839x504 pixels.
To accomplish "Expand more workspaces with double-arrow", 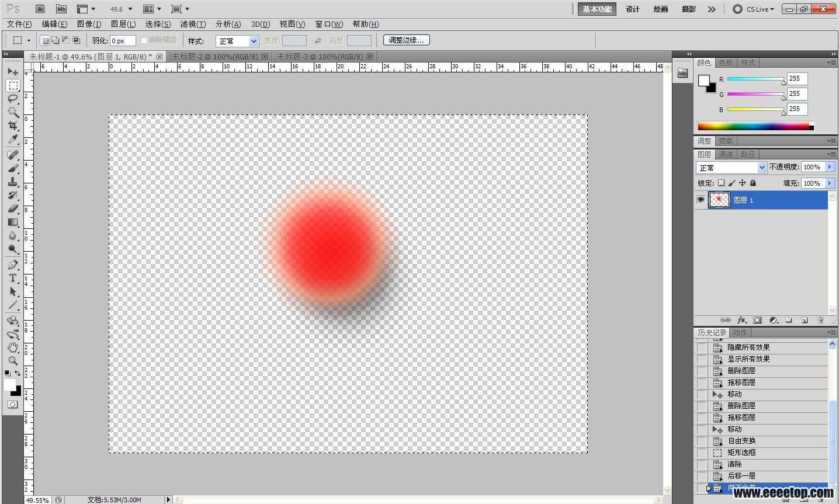I will (x=711, y=9).
